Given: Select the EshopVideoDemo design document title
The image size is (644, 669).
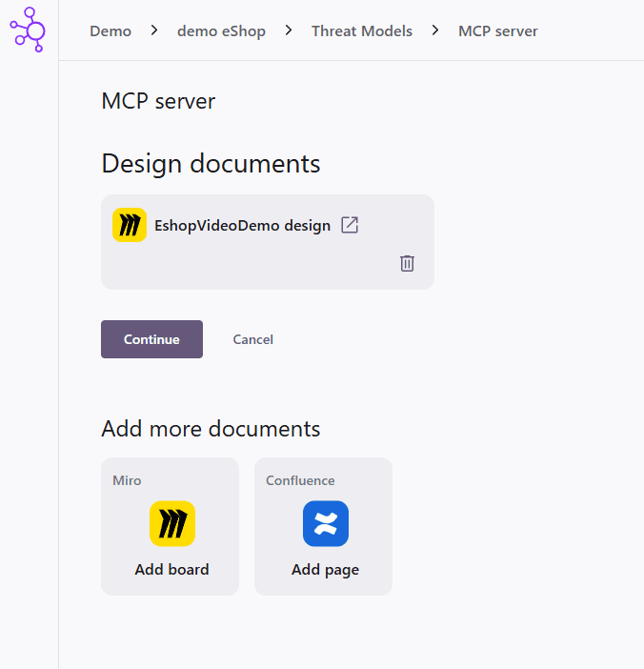Looking at the screenshot, I should (242, 226).
